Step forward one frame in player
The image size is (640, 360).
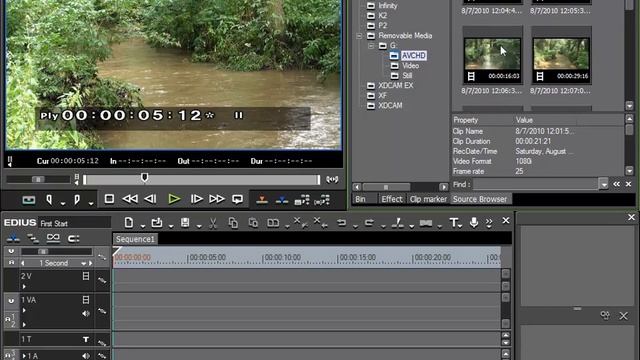coord(196,199)
